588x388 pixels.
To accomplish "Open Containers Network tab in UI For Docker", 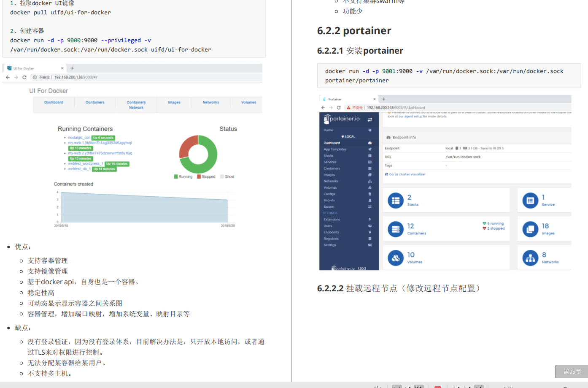I will (136, 105).
